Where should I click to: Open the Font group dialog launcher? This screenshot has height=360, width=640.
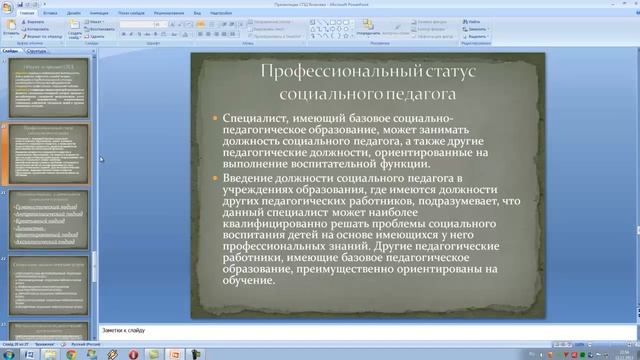coord(192,43)
